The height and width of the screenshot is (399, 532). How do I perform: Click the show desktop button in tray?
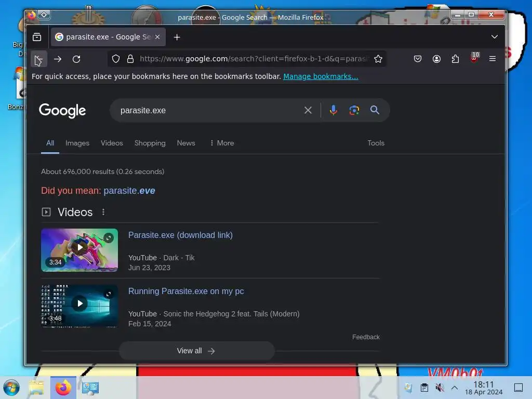[x=518, y=388]
